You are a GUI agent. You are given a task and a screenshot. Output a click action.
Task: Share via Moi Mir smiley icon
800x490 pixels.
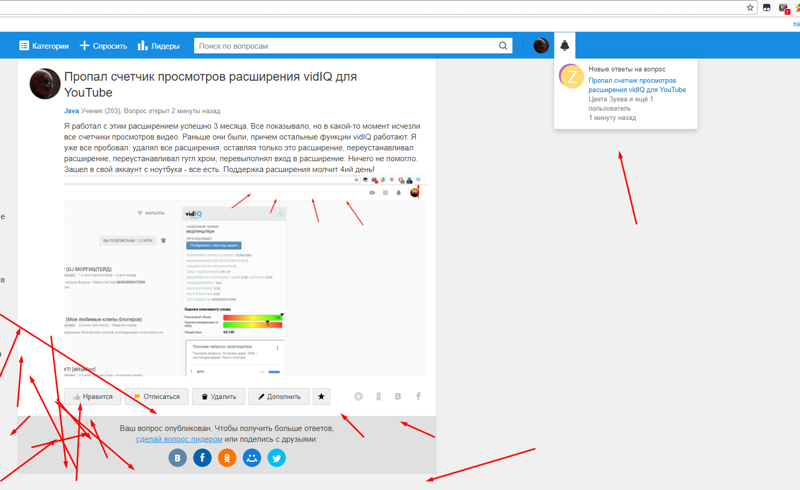[252, 457]
